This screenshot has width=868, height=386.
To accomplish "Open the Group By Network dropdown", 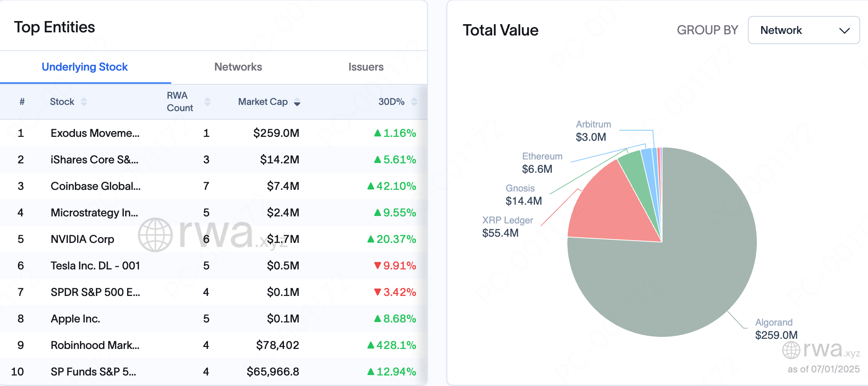I will click(x=803, y=30).
